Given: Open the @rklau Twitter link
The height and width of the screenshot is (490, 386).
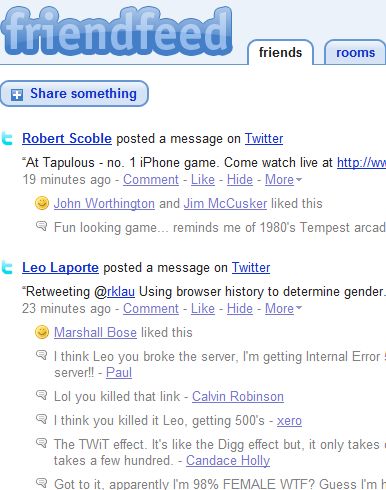Looking at the screenshot, I should click(121, 292).
